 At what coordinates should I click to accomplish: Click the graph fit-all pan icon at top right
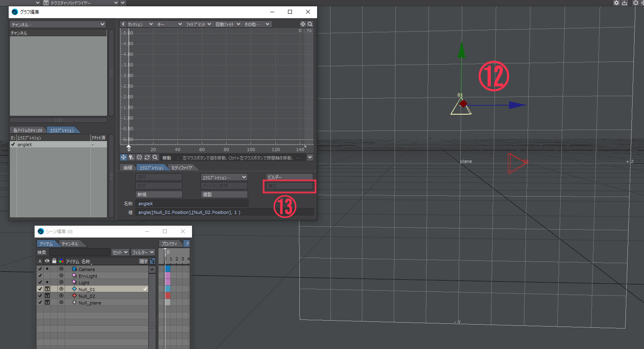(303, 24)
